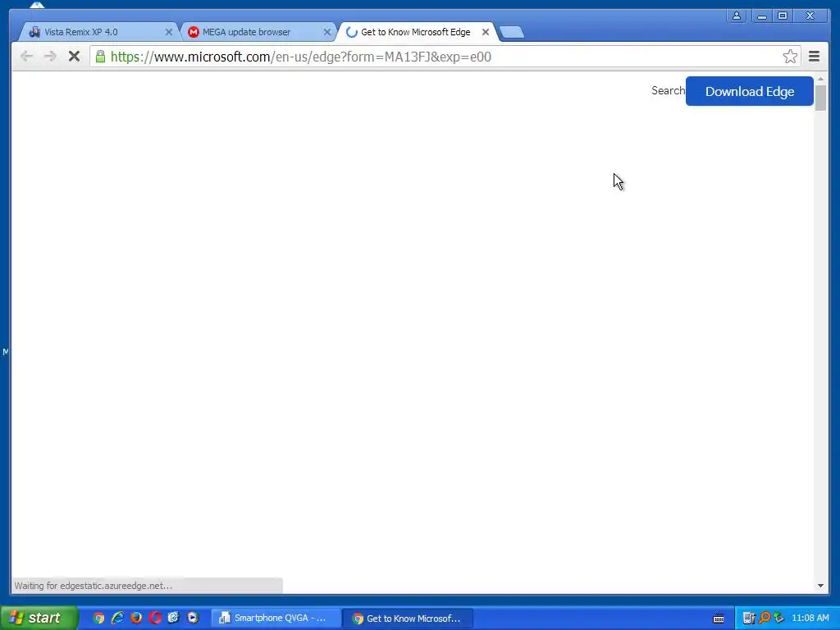This screenshot has height=630, width=840.
Task: Click the green padlock security icon
Action: (x=100, y=57)
